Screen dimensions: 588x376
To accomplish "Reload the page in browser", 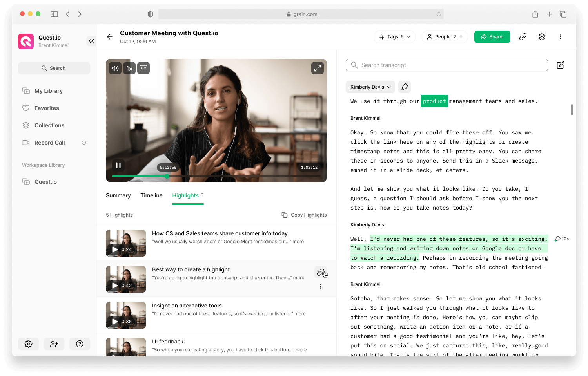I will [x=439, y=14].
